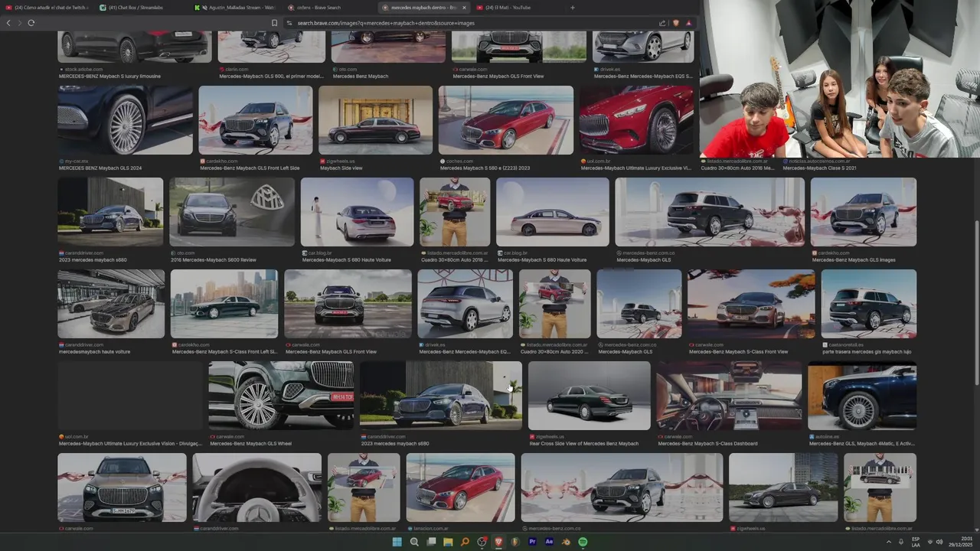Viewport: 980px width, 551px height.
Task: Open the Mercedes-Maybach EQS white SUV image
Action: coord(465,304)
